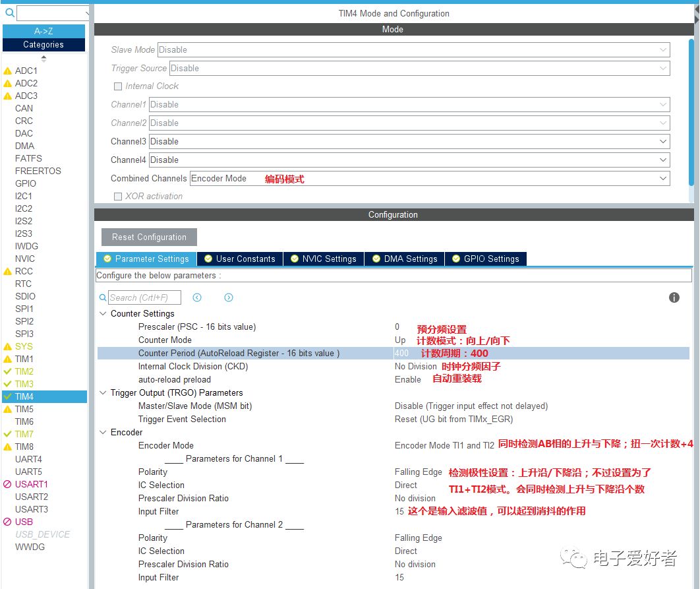This screenshot has height=589, width=700.
Task: Switch to GPIO Settings tab
Action: pos(486,259)
